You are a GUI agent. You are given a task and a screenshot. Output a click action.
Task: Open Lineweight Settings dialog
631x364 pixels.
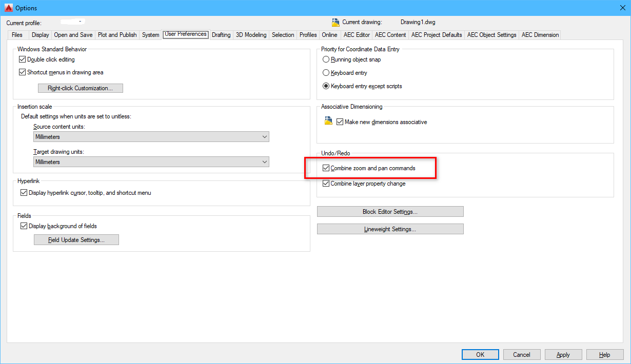(390, 229)
